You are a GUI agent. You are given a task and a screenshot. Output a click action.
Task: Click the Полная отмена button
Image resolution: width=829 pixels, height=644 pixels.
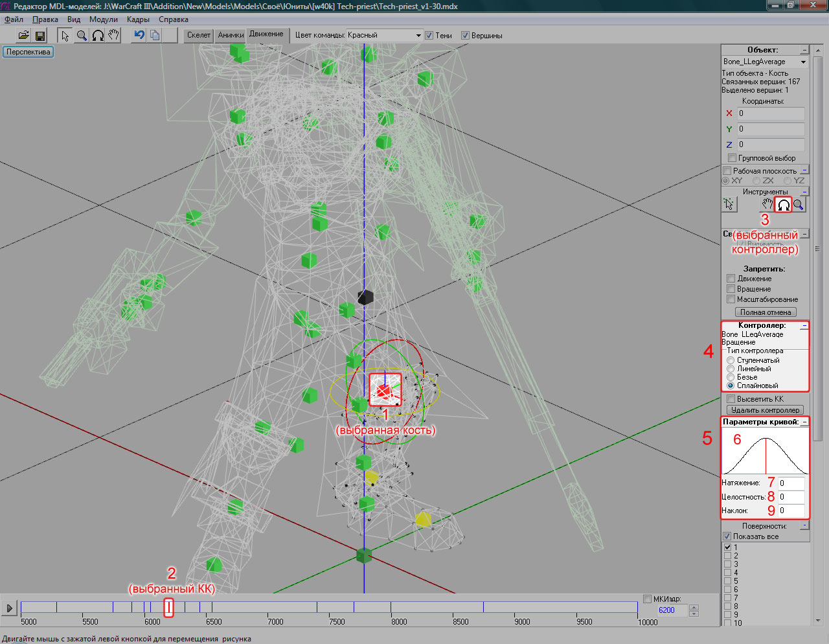coord(766,312)
